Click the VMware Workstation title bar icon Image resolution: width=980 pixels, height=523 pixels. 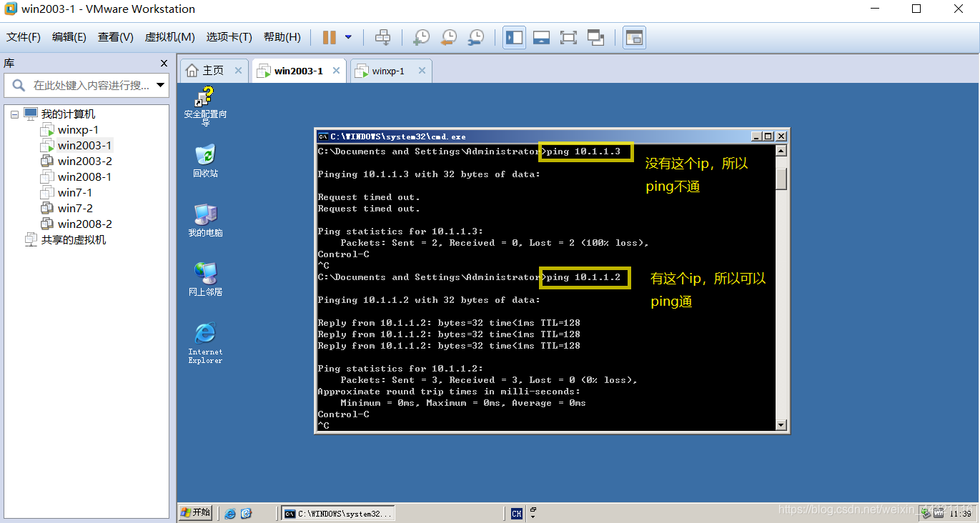point(11,9)
